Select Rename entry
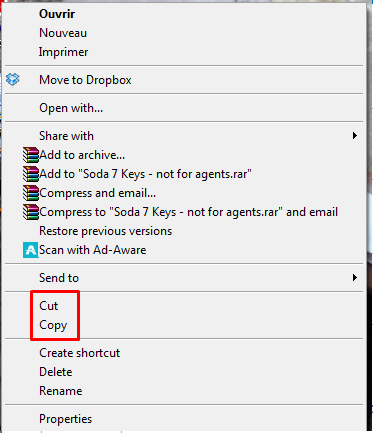Image resolution: width=373 pixels, height=433 pixels. click(61, 391)
